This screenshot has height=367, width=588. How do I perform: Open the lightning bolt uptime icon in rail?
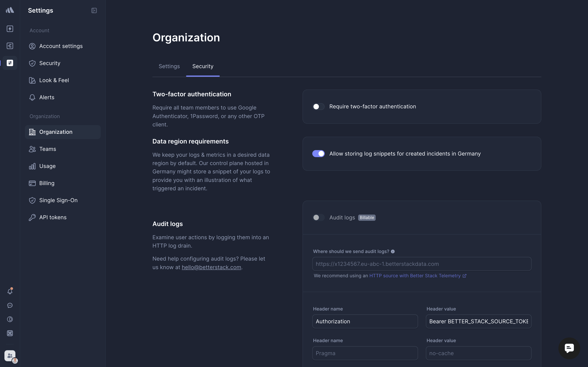pos(10,29)
